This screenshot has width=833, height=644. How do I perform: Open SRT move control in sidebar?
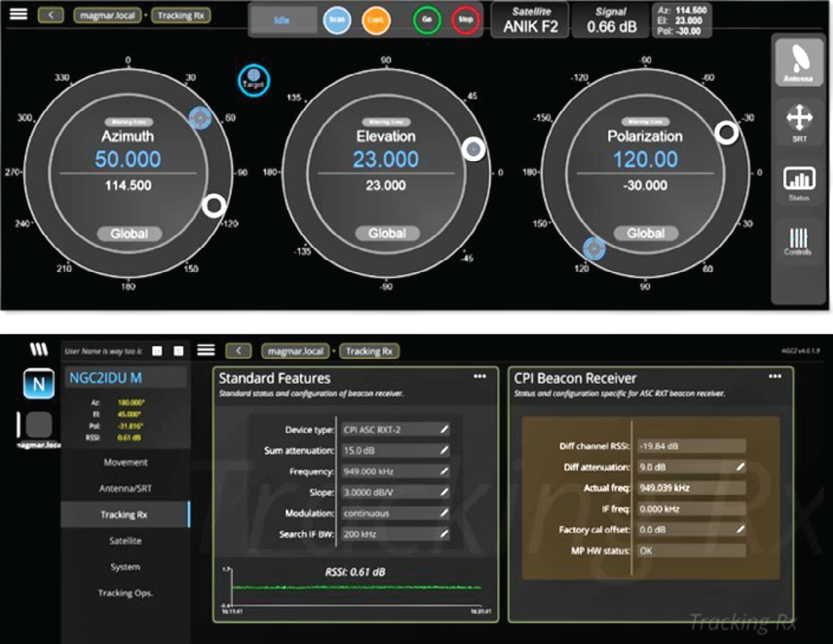point(799,122)
